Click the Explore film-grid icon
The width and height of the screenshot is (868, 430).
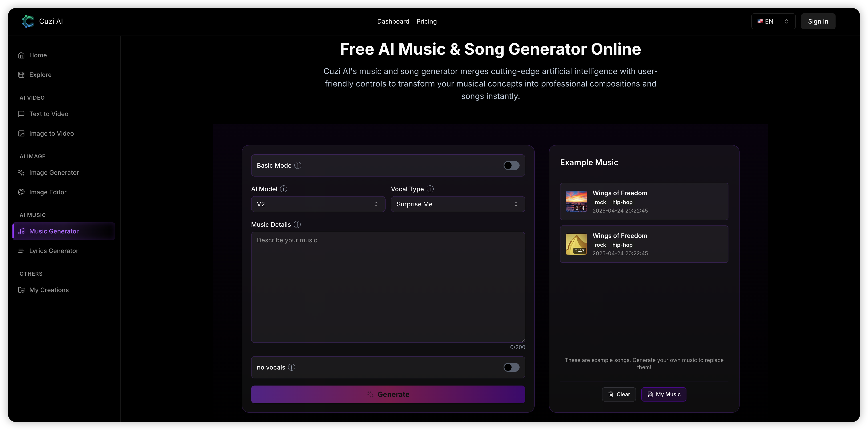tap(21, 75)
